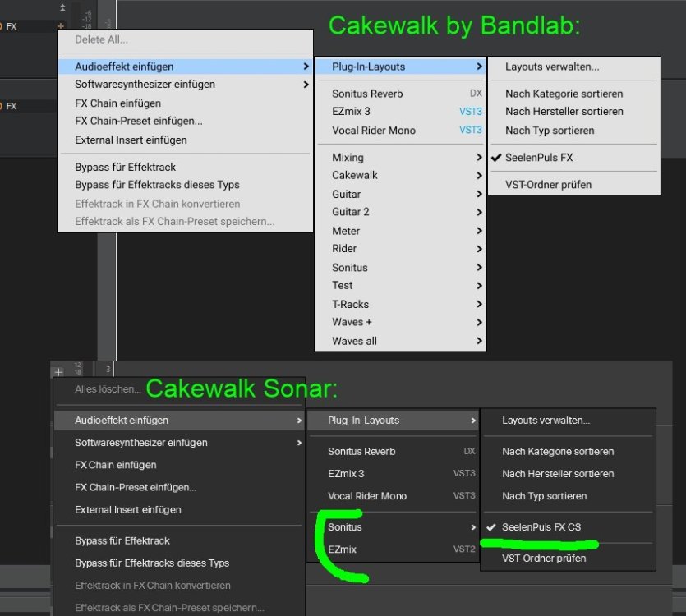
Task: Open Plug-In-Layouts submenu in the dark menu
Action: pyautogui.click(x=393, y=421)
